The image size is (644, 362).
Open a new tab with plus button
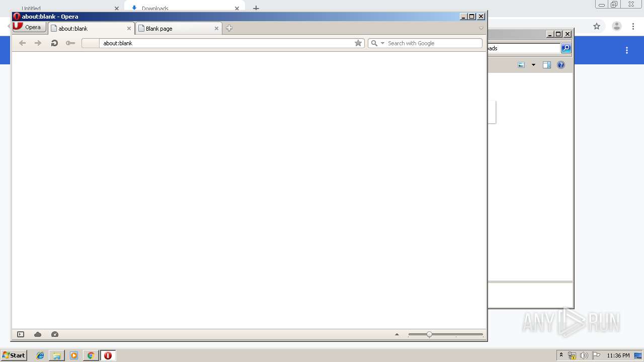229,28
